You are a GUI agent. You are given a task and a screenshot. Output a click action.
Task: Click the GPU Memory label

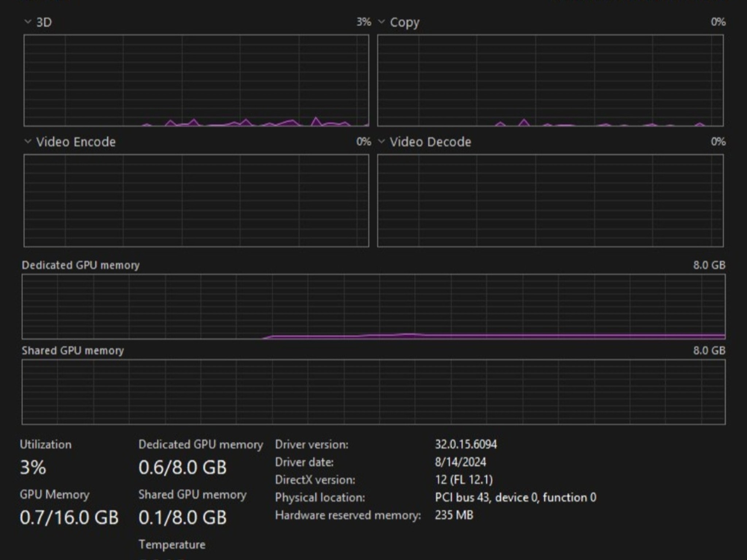(55, 495)
